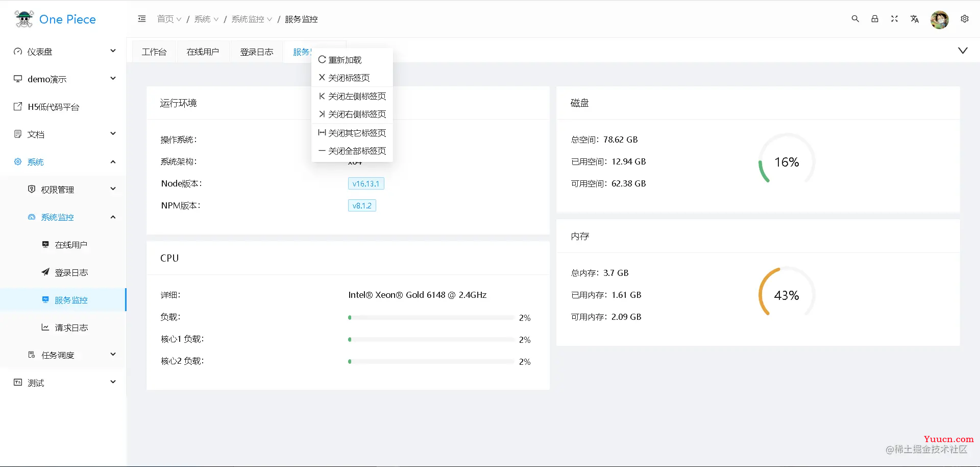Open the tabs dropdown chevron at right
Image resolution: width=980 pixels, height=467 pixels.
(x=962, y=51)
